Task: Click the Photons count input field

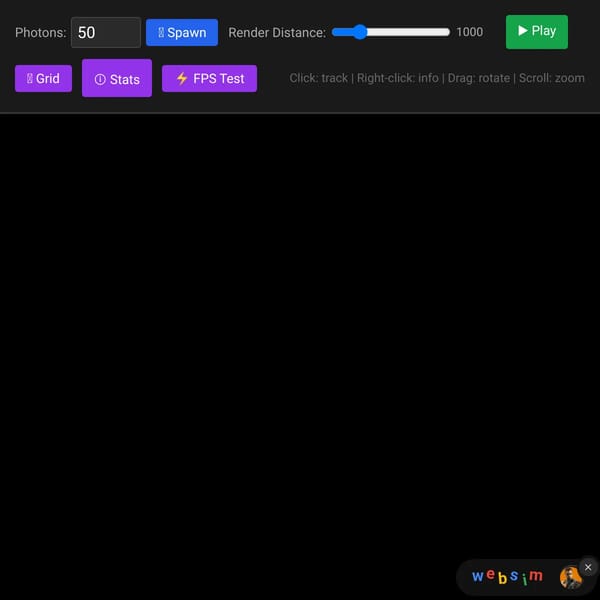Action: pos(106,33)
